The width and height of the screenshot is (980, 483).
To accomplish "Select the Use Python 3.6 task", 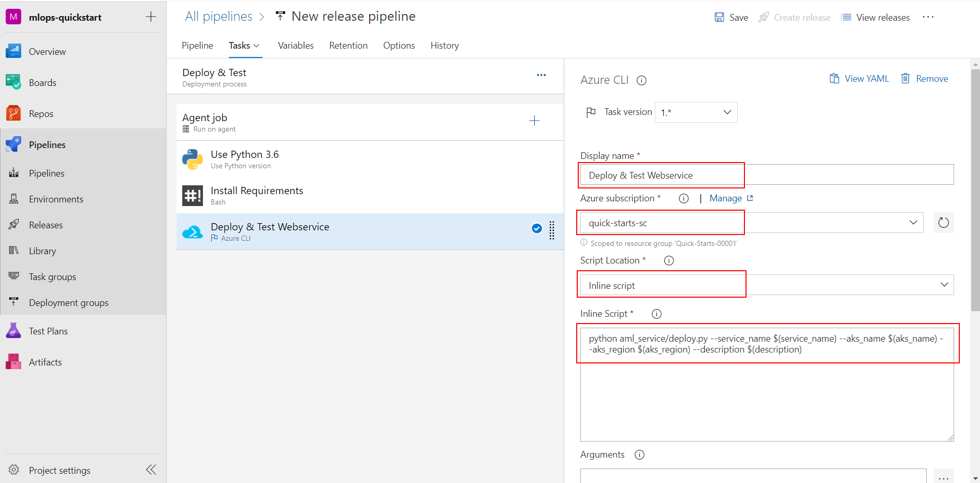I will tap(370, 159).
